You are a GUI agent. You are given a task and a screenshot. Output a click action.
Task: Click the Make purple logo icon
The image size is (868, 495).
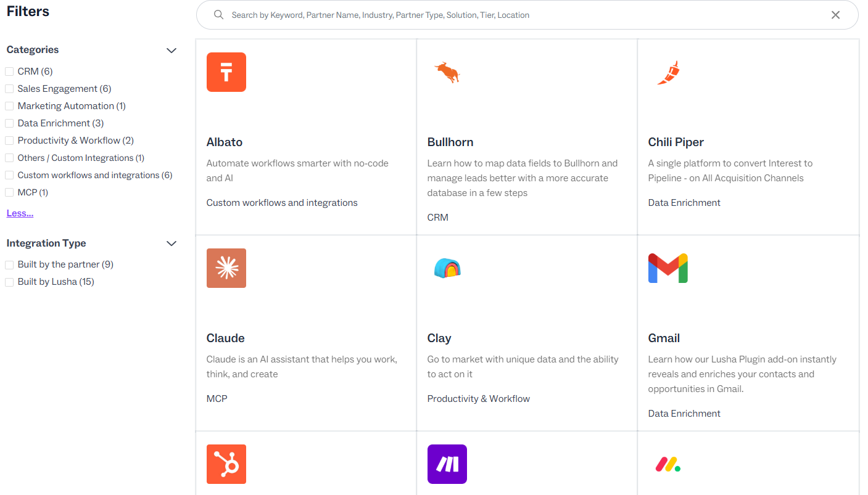point(447,464)
